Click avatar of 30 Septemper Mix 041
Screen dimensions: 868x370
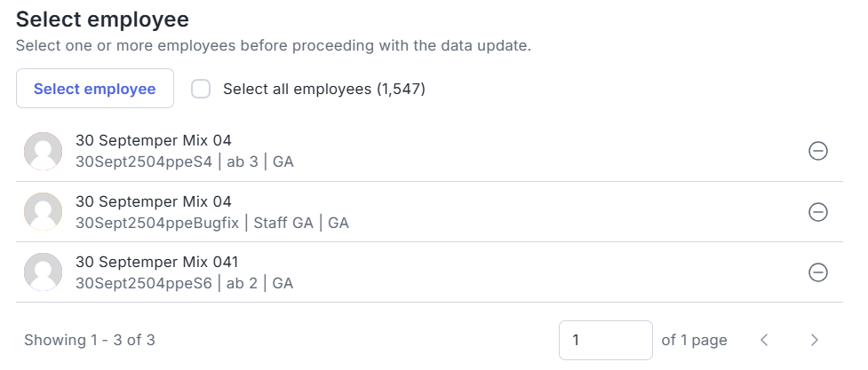click(43, 272)
